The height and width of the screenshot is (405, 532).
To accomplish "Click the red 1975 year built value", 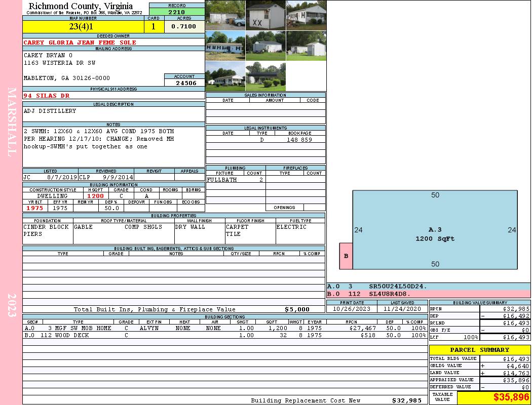I will tap(35, 208).
